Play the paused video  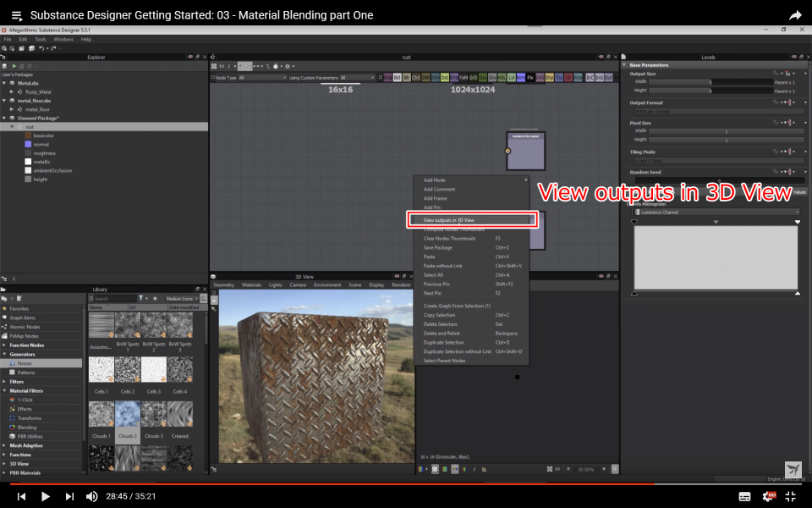click(x=46, y=496)
